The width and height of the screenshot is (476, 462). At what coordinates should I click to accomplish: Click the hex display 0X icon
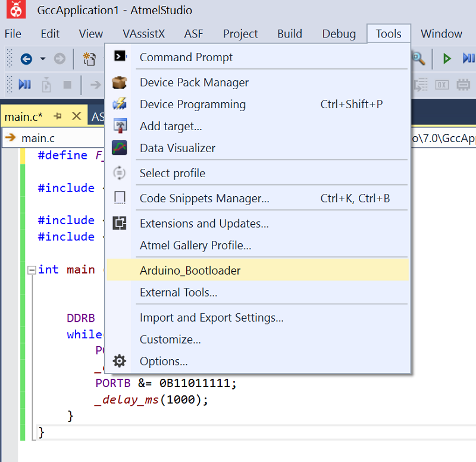click(442, 84)
